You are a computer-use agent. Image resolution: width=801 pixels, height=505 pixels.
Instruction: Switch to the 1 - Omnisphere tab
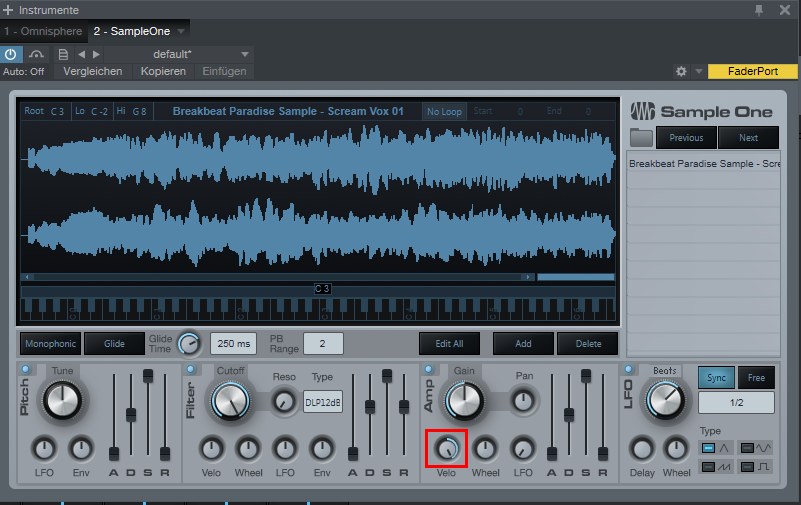coord(43,31)
